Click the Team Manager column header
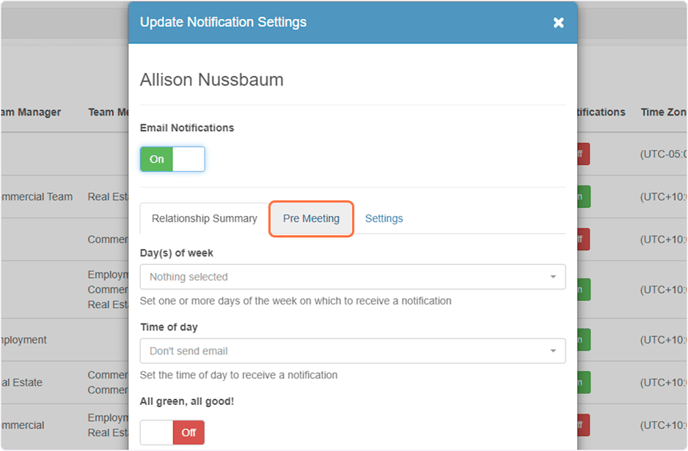The width and height of the screenshot is (688, 451). point(30,112)
